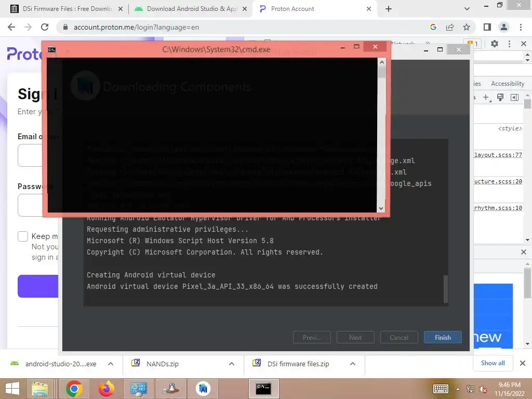
Task: Open DevTools settings gear
Action: point(495,44)
